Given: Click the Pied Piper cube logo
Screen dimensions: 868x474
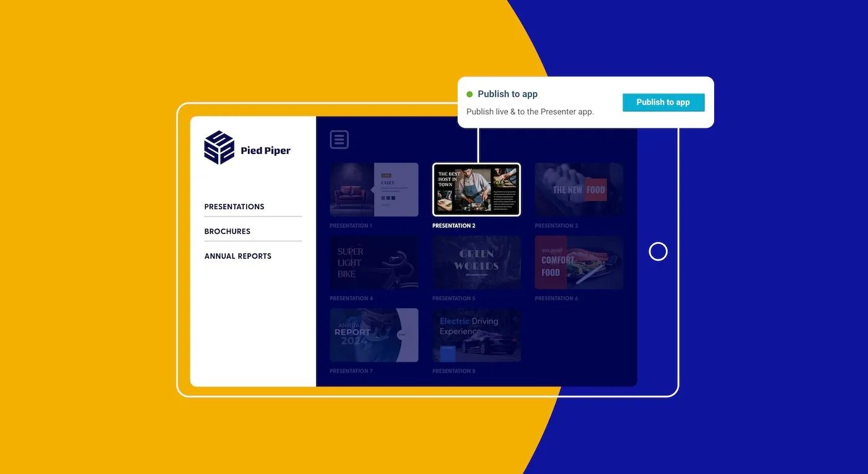Looking at the screenshot, I should (x=219, y=148).
